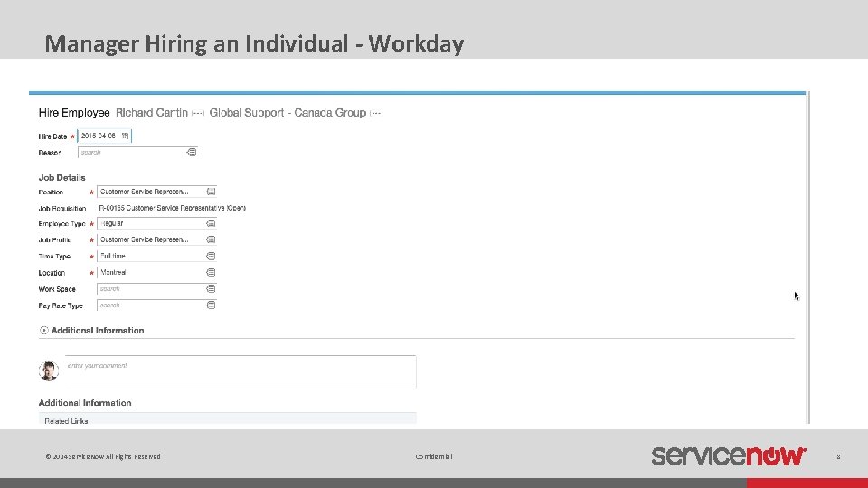868x488 pixels.
Task: Open the Employee Type prompt list icon
Action: pos(211,223)
